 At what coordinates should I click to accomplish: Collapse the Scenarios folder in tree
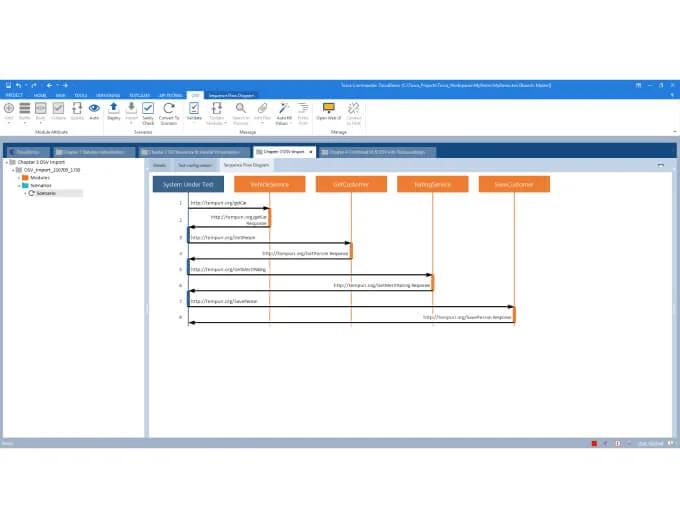19,185
